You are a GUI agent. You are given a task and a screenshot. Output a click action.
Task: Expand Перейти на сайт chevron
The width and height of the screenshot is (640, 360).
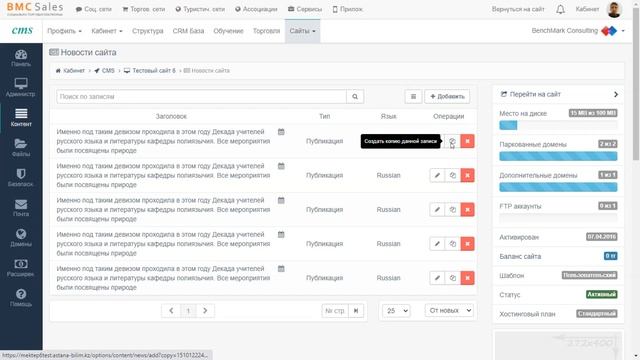(x=616, y=94)
